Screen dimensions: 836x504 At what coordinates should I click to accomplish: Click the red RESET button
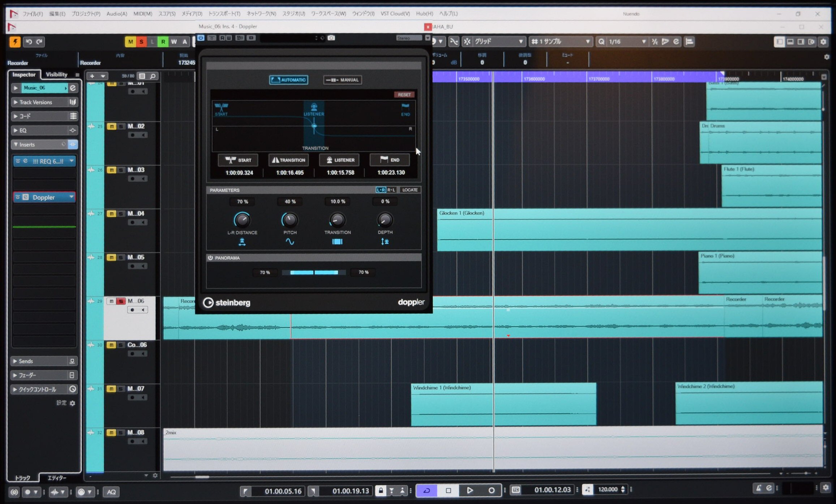404,95
